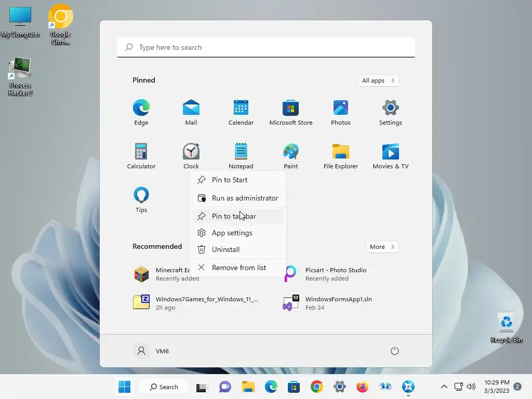
Task: Open Microsoft Store from taskbar
Action: point(294,387)
